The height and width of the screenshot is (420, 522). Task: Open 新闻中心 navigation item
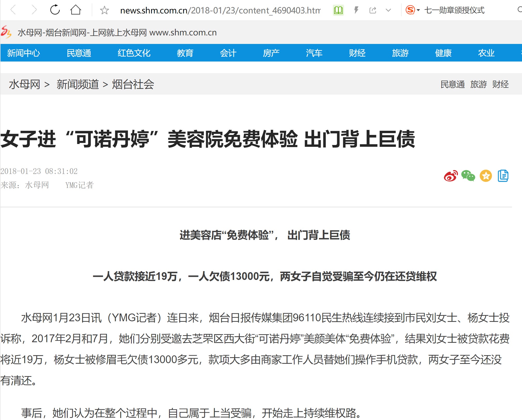coord(24,53)
